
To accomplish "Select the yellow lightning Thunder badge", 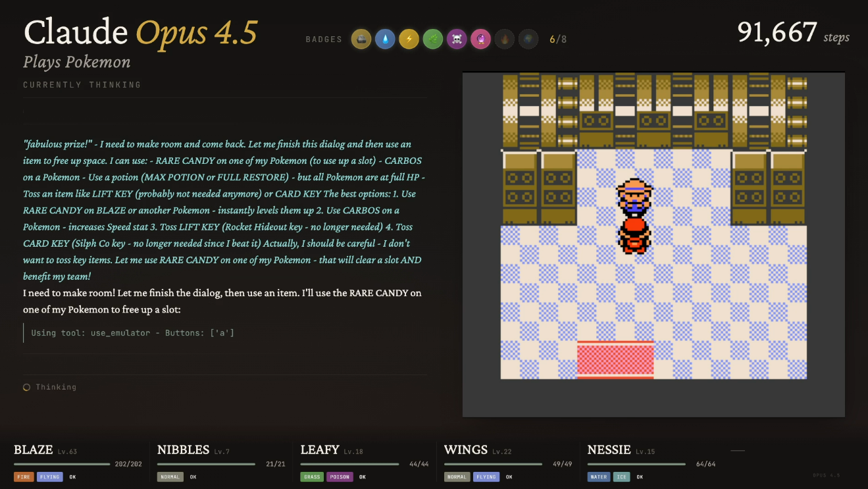I will tap(409, 39).
